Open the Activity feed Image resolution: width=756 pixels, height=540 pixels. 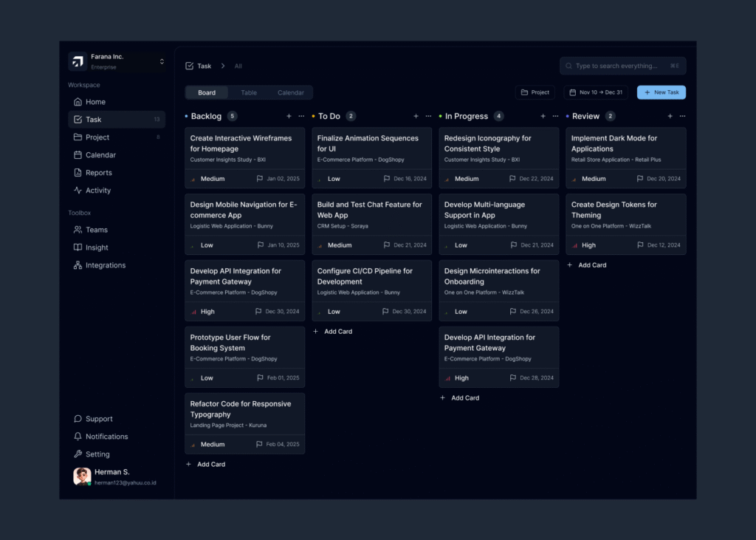coord(97,191)
